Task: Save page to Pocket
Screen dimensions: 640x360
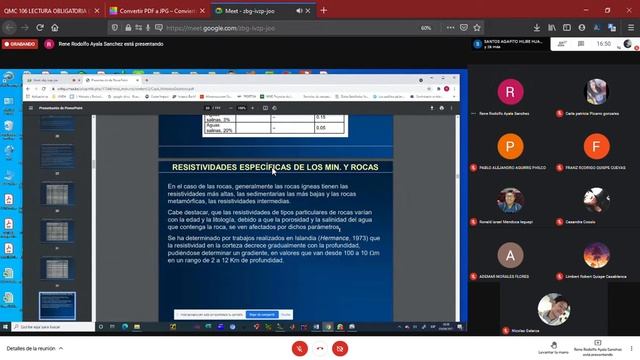Action: pos(464,28)
